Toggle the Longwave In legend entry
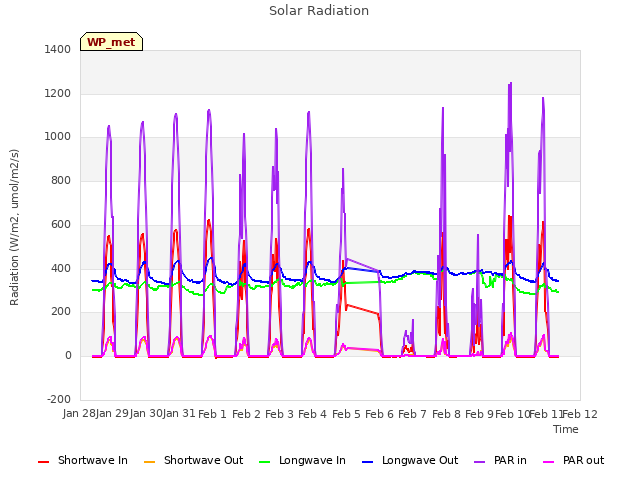The image size is (640, 480). (302, 460)
